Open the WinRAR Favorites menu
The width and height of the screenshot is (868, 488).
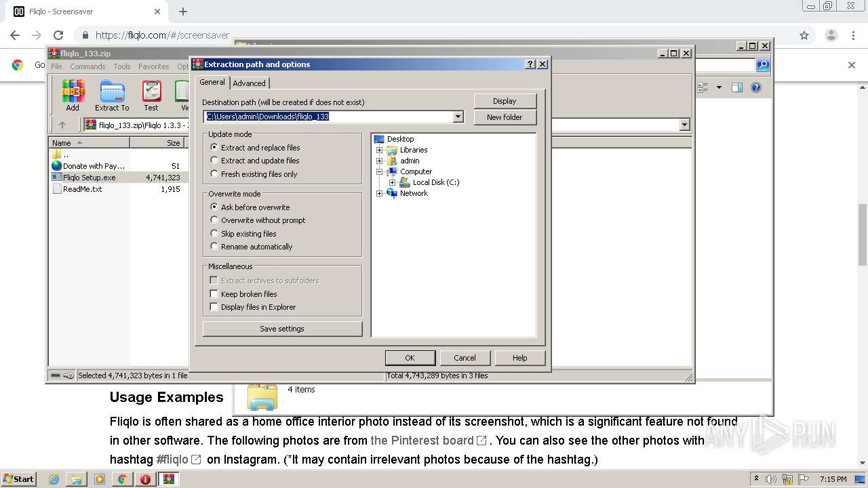pos(154,66)
